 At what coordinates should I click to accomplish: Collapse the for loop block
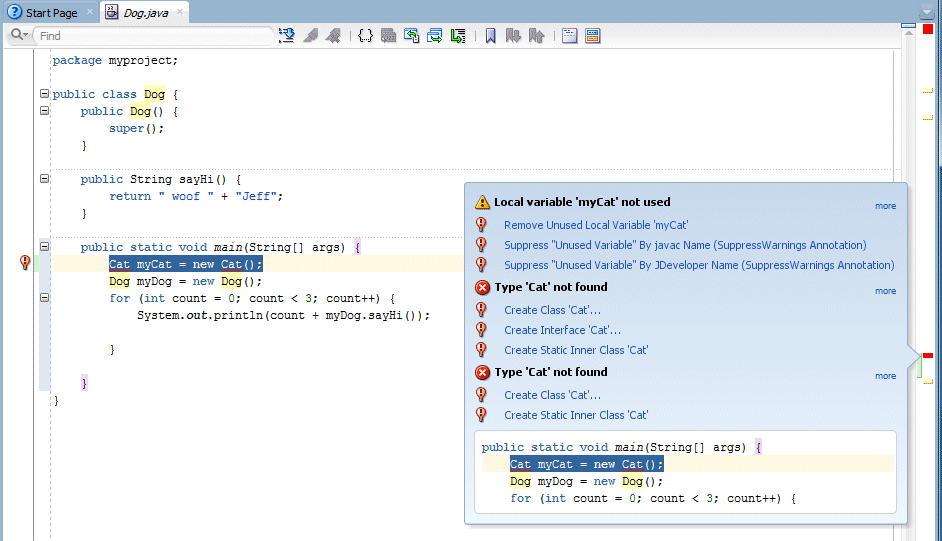pyautogui.click(x=44, y=297)
